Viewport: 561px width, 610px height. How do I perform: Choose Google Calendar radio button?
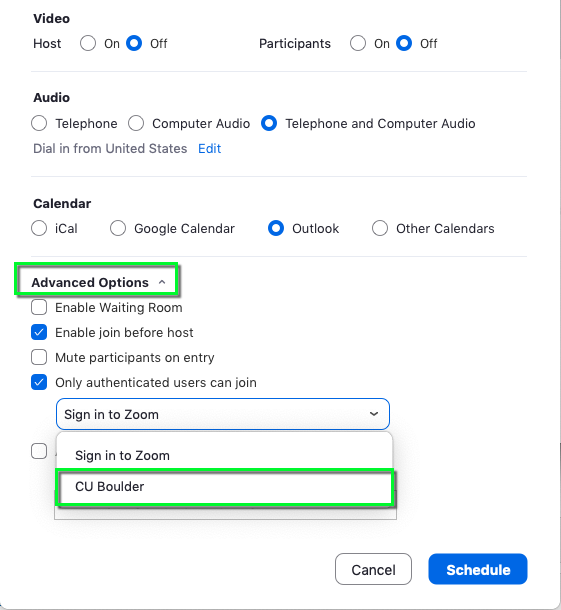pyautogui.click(x=118, y=228)
